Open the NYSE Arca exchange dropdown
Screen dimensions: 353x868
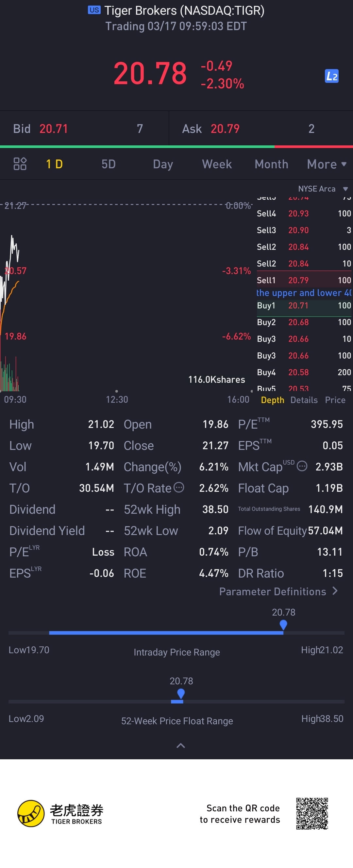[x=322, y=189]
